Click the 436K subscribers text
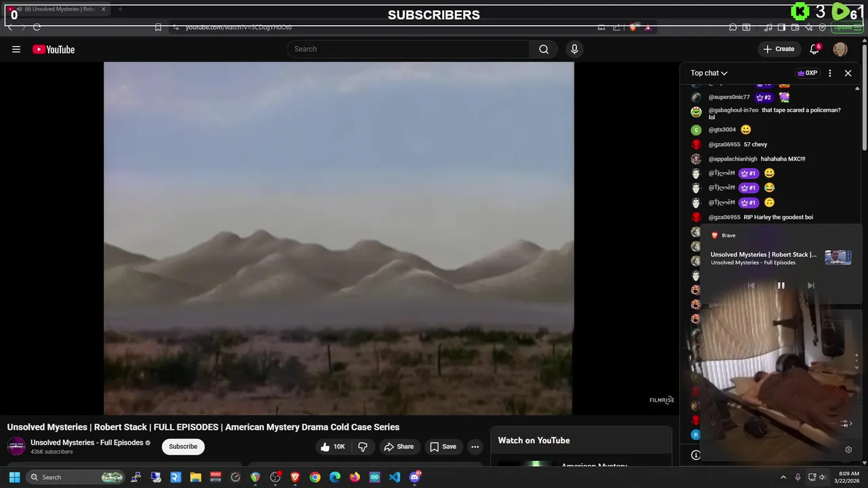868x488 pixels. (52, 452)
